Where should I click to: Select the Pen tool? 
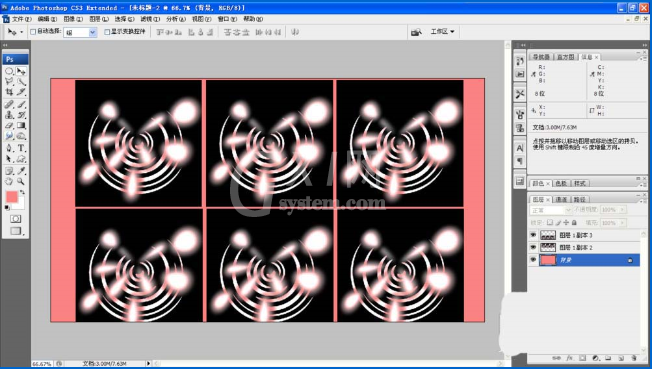9,148
